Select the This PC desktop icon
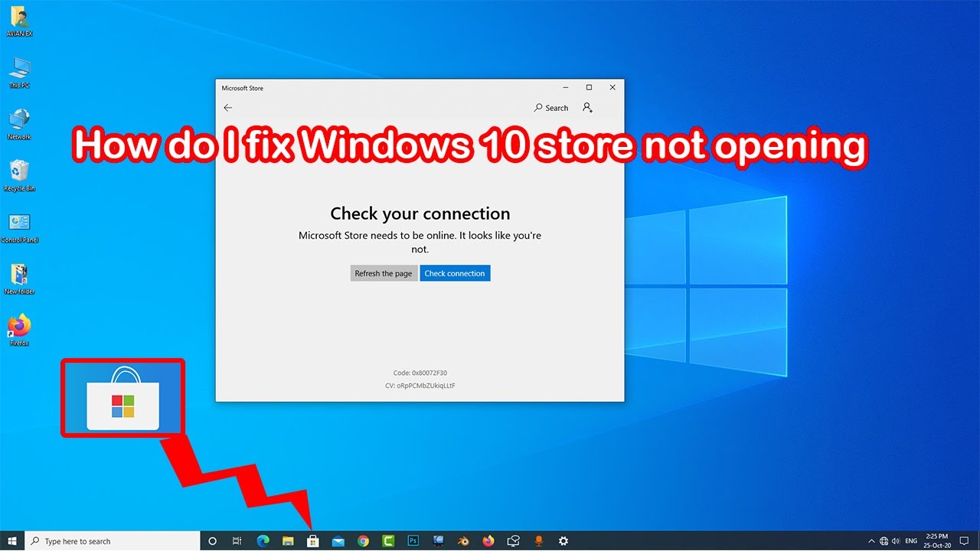 coord(19,73)
